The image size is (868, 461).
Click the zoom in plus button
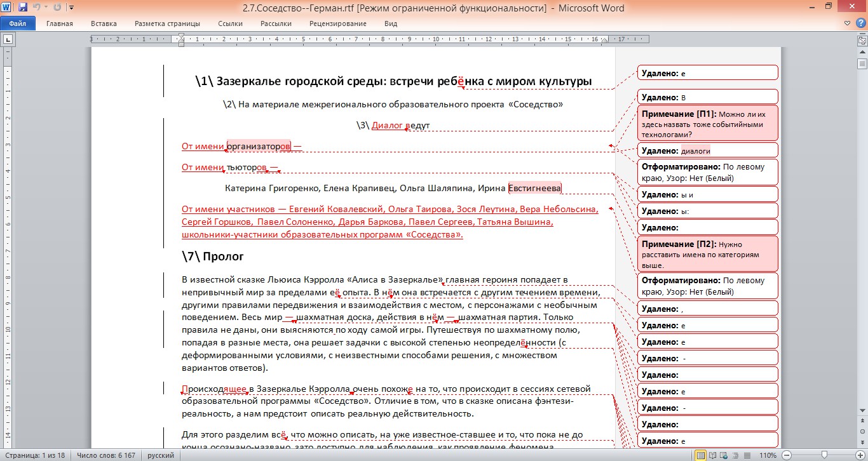click(859, 455)
